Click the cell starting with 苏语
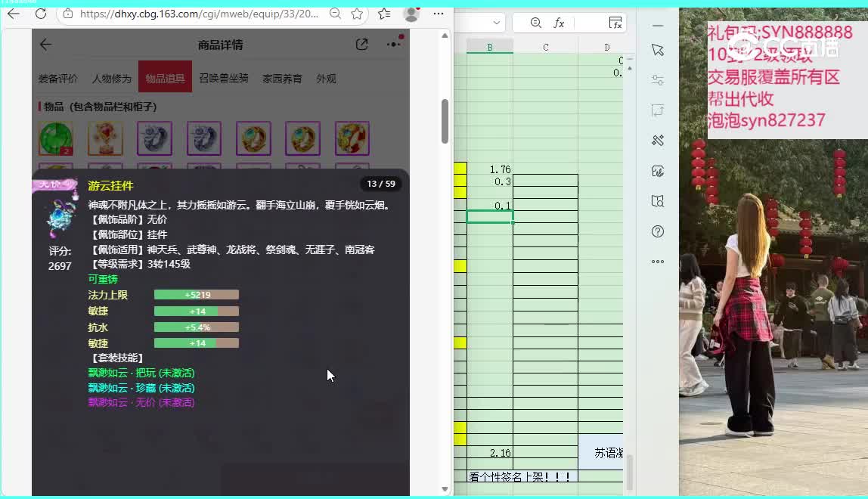The width and height of the screenshot is (868, 499). 600,452
